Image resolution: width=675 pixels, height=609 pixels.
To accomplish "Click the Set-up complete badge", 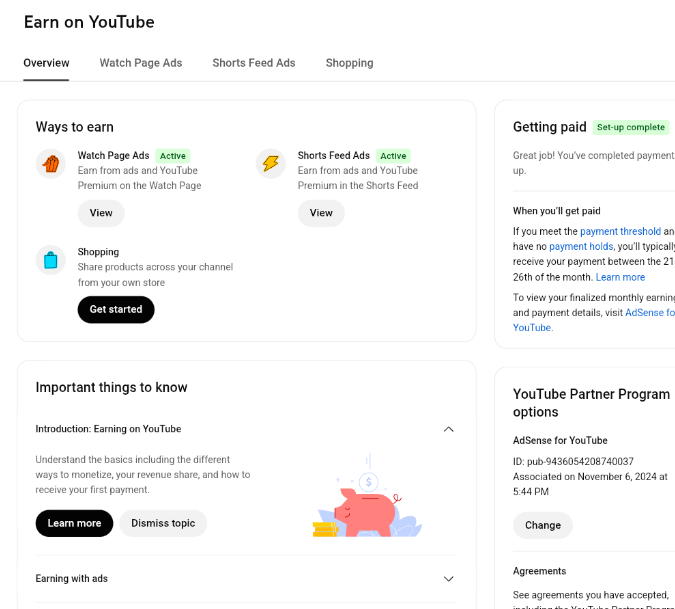I will point(631,127).
